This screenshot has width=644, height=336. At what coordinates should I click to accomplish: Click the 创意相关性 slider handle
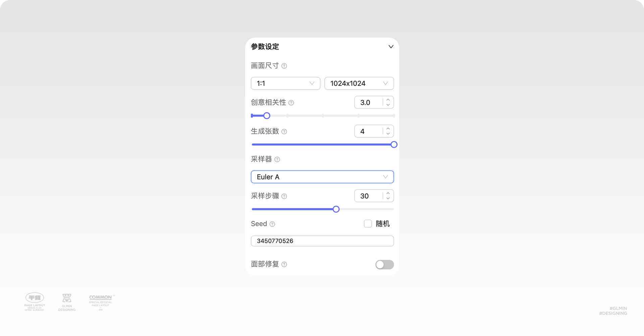(x=267, y=116)
